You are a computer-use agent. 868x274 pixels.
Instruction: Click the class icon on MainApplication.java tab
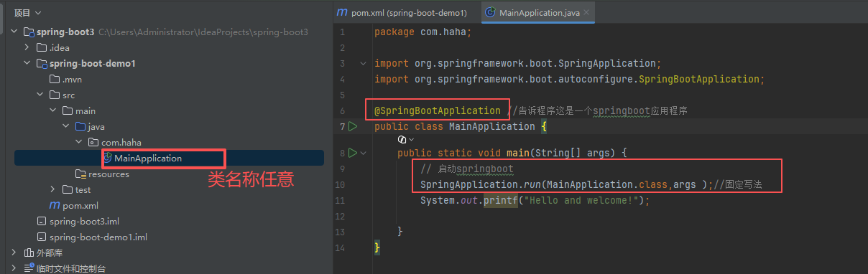coord(490,13)
